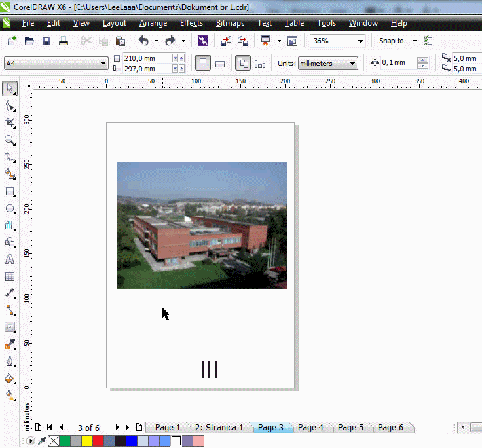Choose the Ellipse tool
This screenshot has height=448, width=482.
[10, 209]
